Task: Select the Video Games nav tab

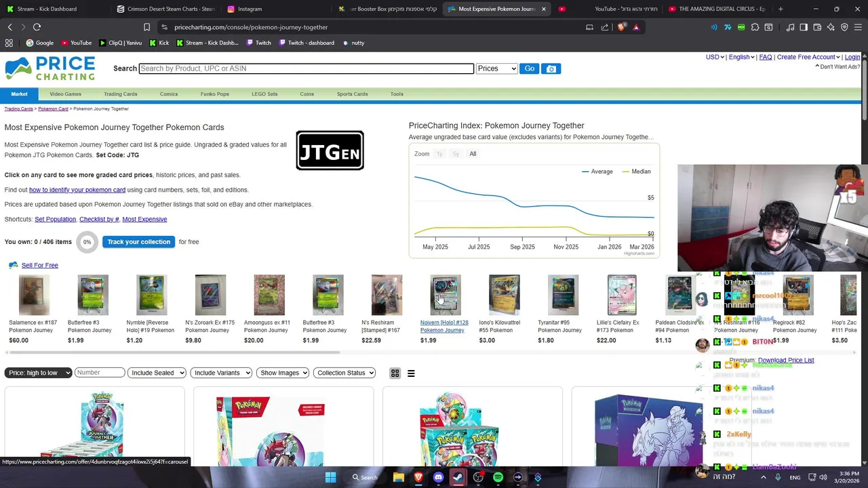Action: 65,94
